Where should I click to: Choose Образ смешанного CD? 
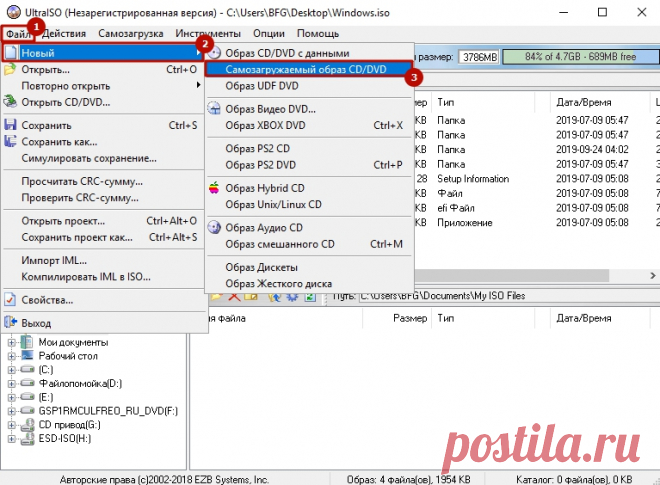[309, 244]
